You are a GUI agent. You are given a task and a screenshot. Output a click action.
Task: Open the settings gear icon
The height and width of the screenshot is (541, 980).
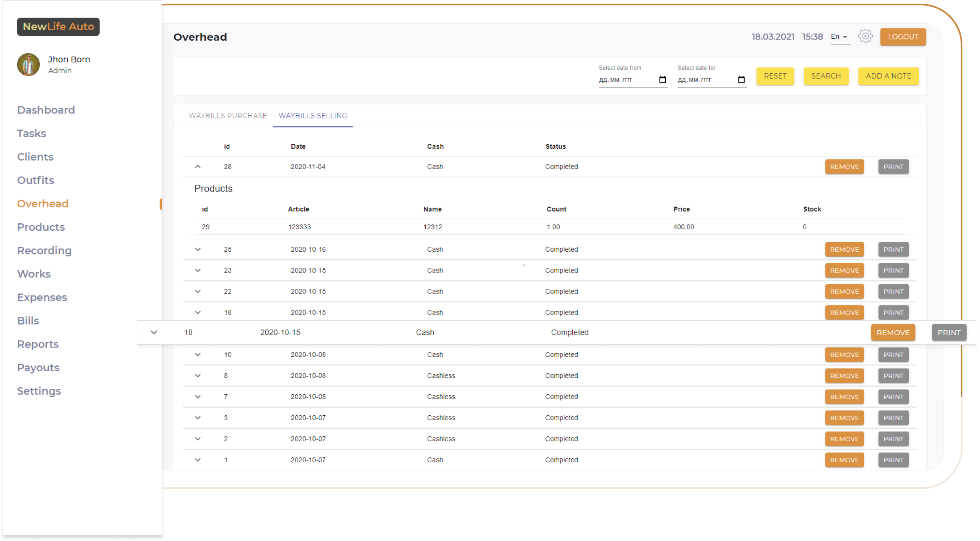(865, 36)
